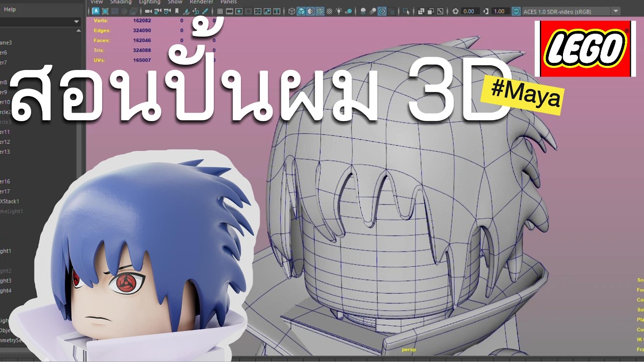Click the isolate select icon

[x=407, y=11]
